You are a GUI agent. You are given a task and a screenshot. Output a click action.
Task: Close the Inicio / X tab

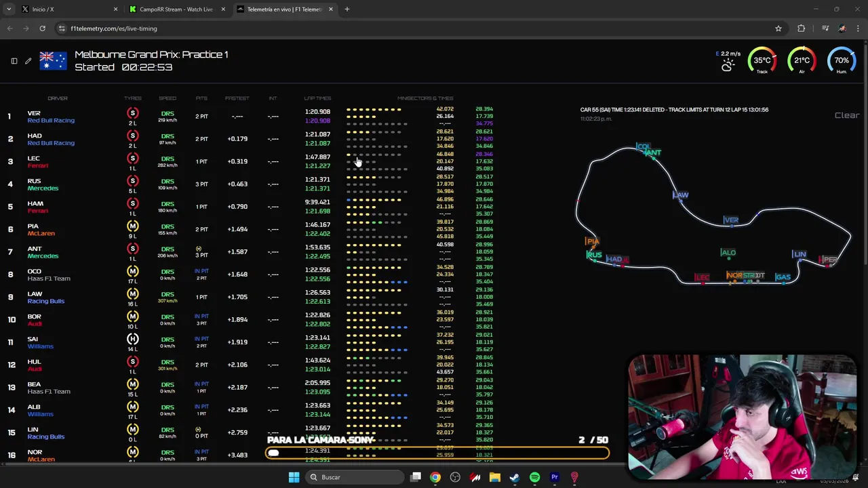point(115,9)
